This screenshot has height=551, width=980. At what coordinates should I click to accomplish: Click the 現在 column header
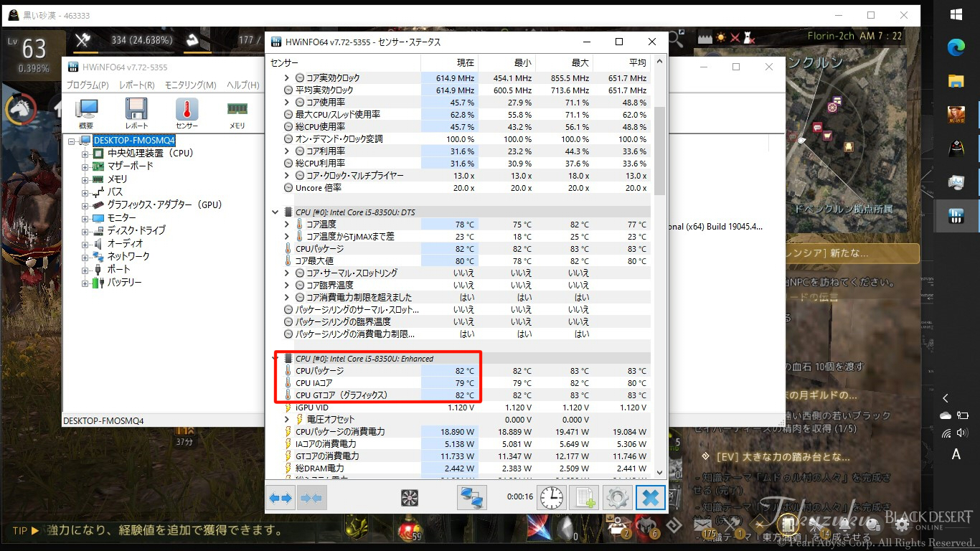(449, 63)
